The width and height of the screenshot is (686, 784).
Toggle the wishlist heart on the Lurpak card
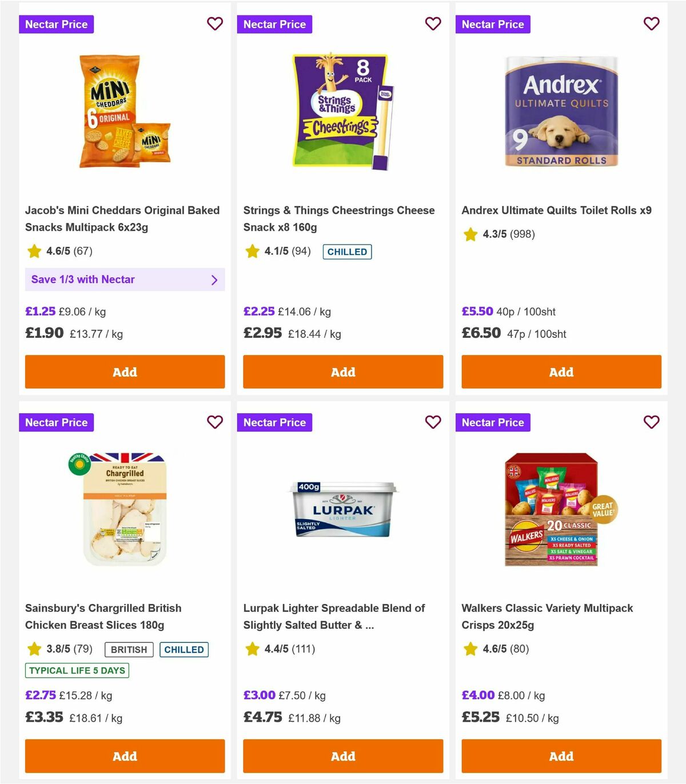pos(433,422)
